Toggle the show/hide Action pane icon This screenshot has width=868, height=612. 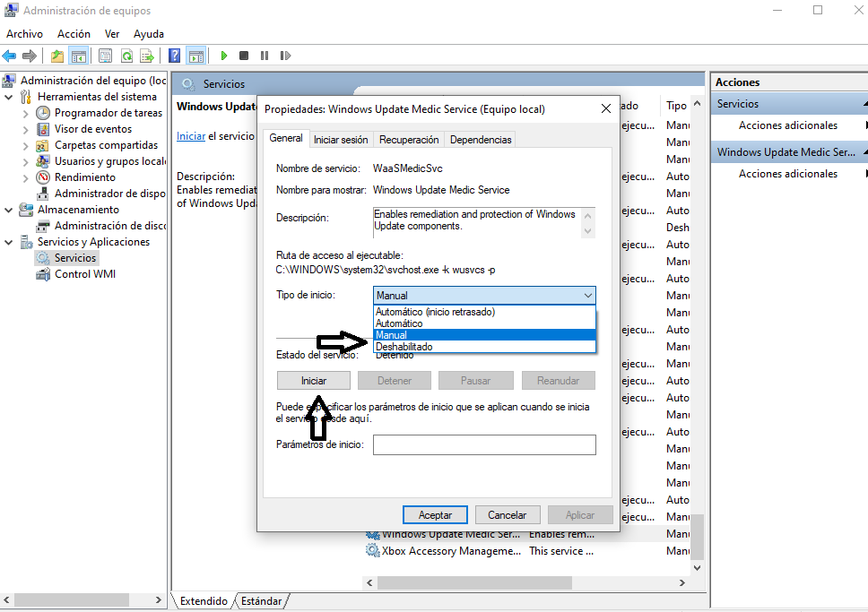196,56
